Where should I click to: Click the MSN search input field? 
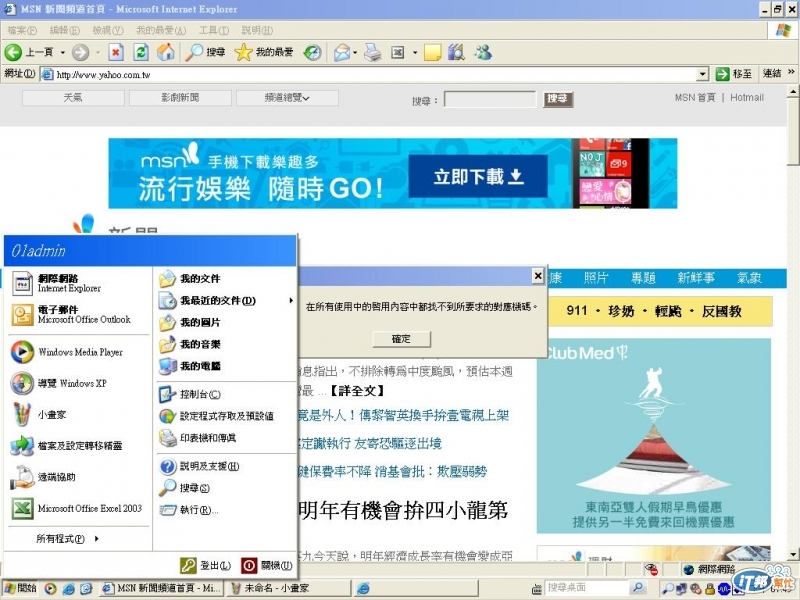(490, 99)
